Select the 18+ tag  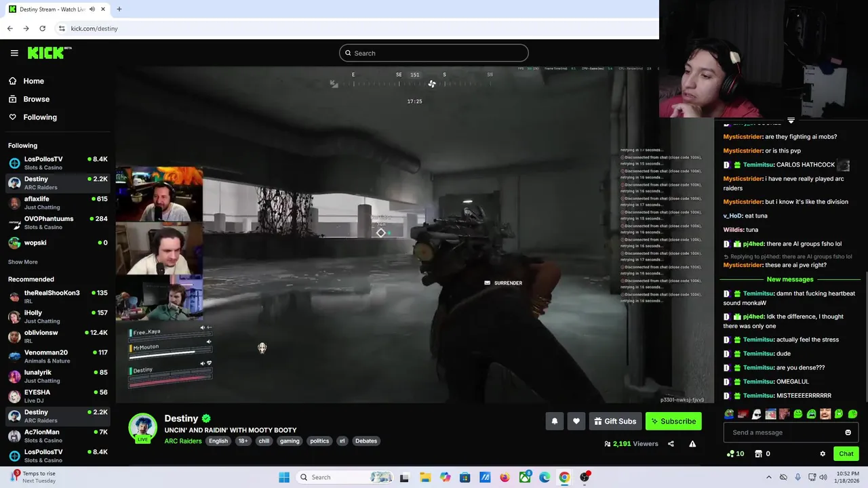tap(243, 441)
